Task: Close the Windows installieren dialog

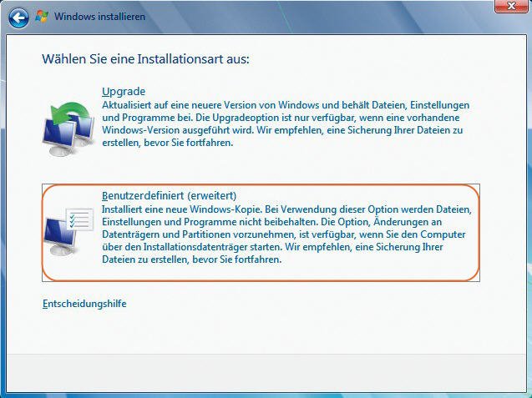Action: (511, 6)
